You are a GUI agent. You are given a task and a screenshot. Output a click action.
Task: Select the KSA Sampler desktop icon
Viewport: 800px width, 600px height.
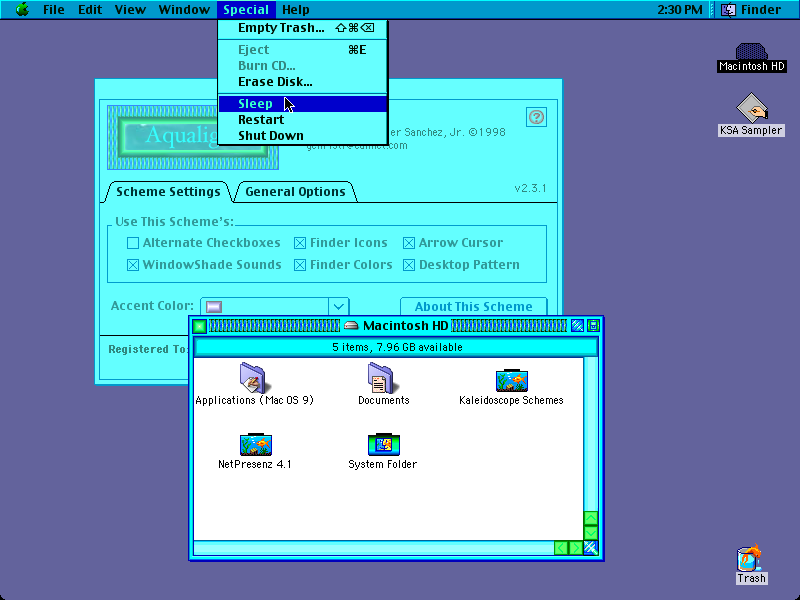pyautogui.click(x=752, y=107)
